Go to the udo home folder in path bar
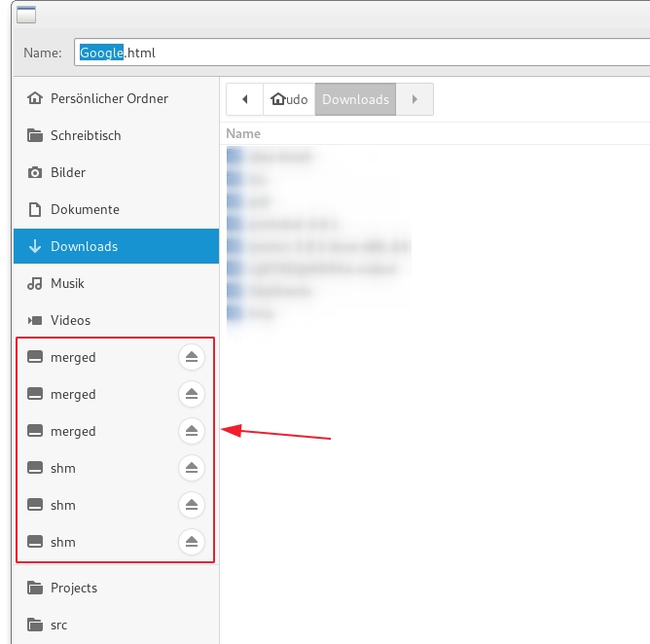 (x=289, y=99)
